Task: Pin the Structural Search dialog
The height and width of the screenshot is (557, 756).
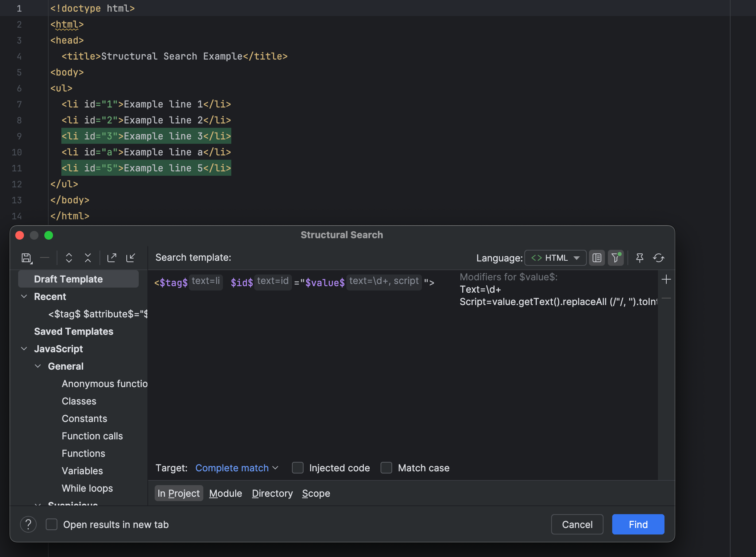Action: click(x=639, y=258)
